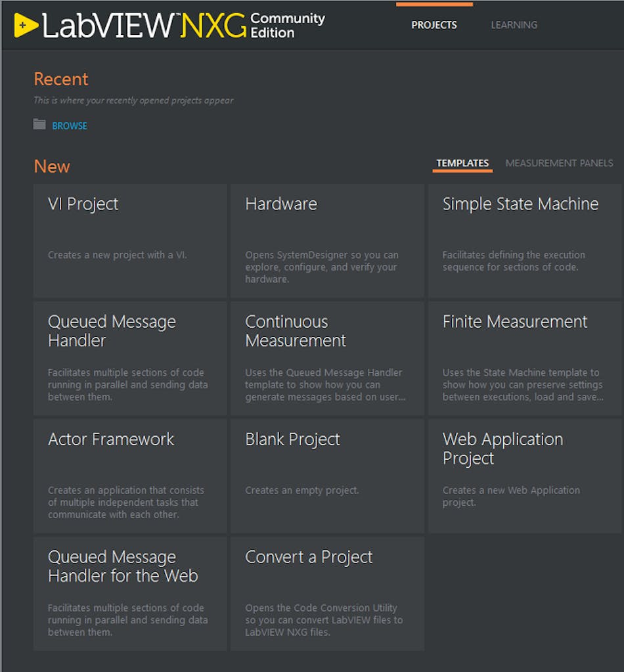Create a new VI Project
624x672 pixels.
pos(129,240)
